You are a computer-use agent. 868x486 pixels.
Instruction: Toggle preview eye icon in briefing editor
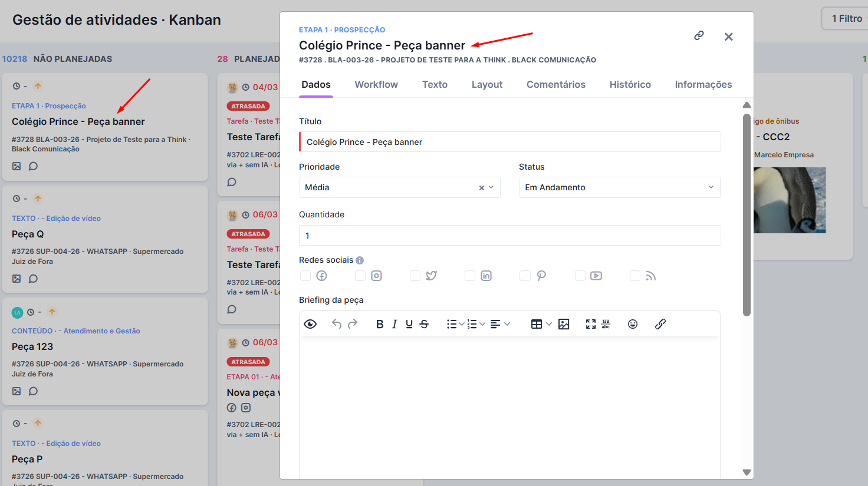click(310, 324)
